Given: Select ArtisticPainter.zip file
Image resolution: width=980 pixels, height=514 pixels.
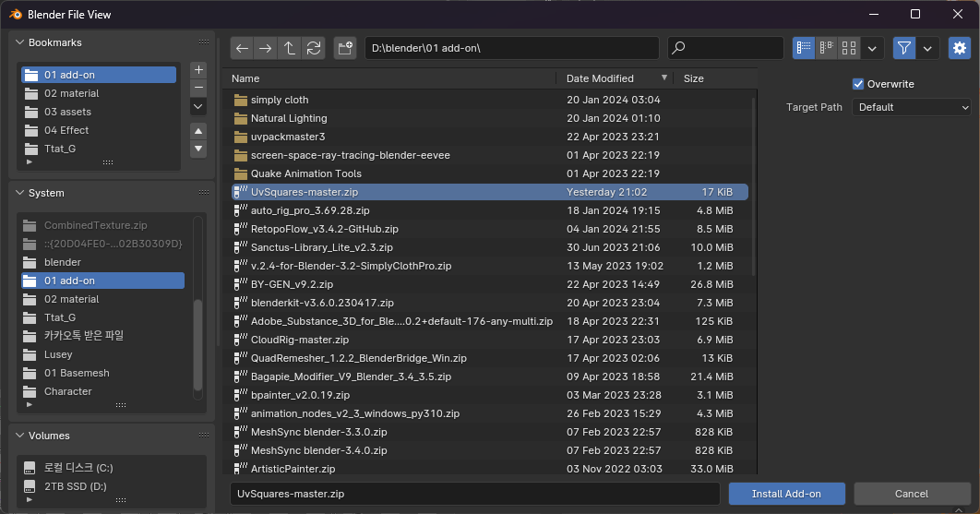Looking at the screenshot, I should [489, 469].
